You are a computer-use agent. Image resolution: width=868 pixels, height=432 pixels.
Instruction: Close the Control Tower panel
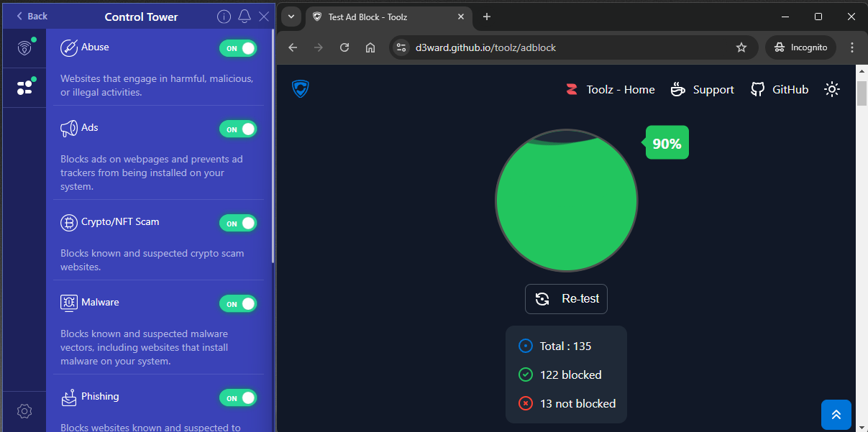coord(264,17)
